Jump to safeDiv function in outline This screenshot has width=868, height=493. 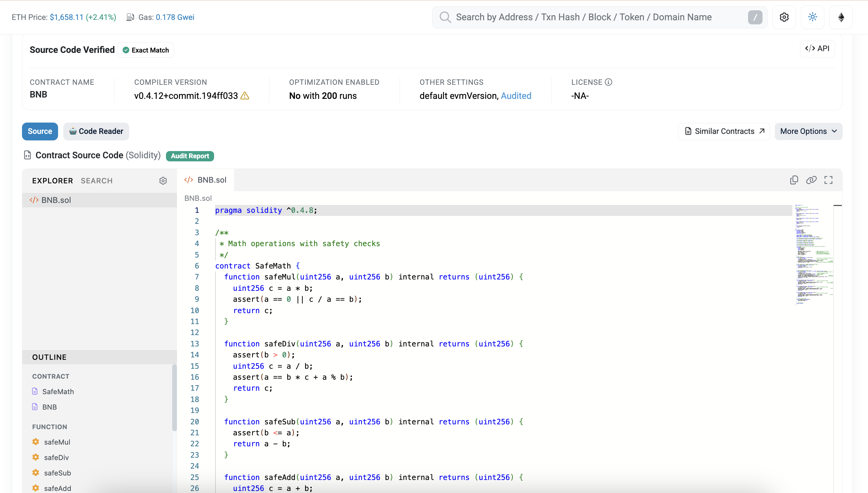[x=56, y=457]
